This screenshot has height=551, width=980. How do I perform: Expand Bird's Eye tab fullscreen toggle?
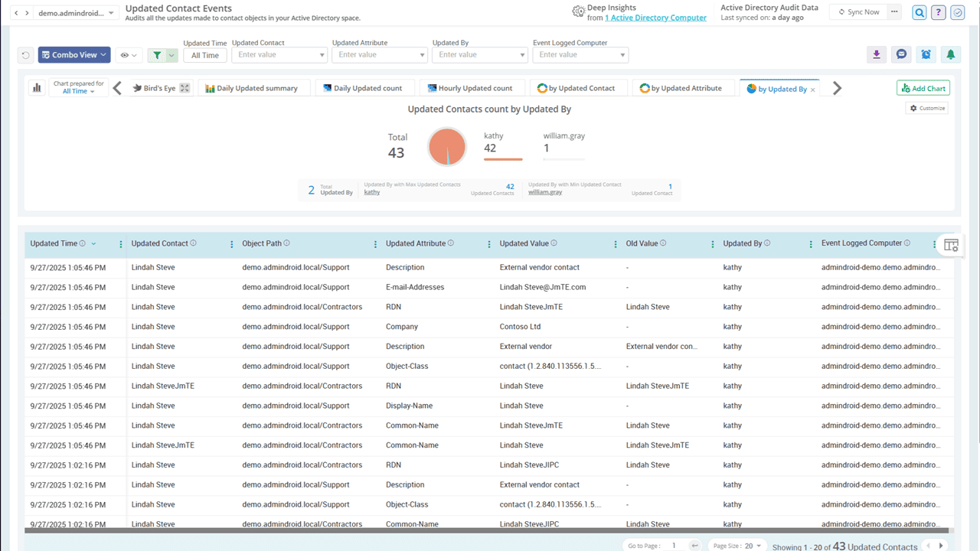pos(185,88)
